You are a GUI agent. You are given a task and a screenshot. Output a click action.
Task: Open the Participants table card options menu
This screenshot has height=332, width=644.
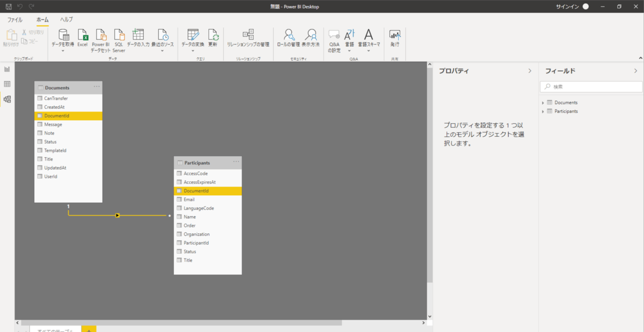tap(236, 162)
